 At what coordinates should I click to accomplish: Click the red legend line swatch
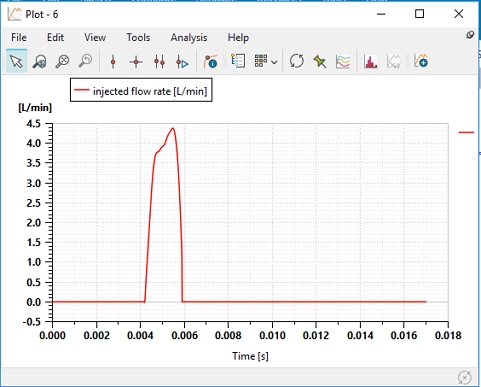click(82, 90)
